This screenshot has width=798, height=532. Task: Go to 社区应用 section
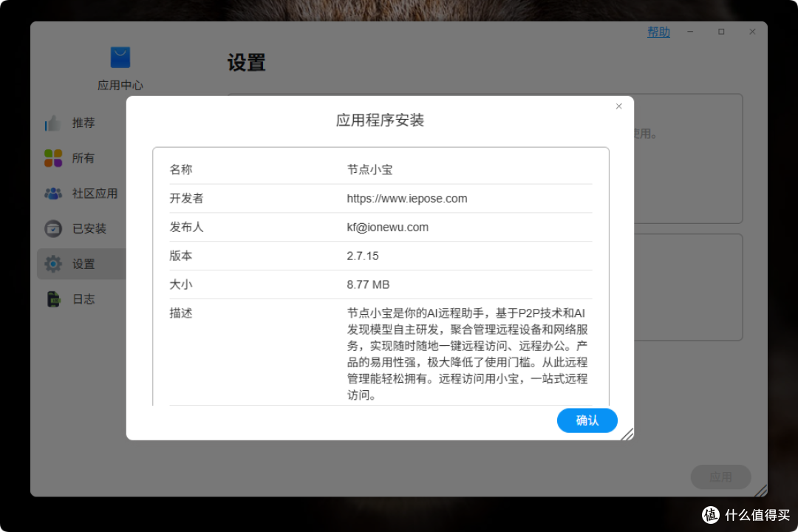[x=81, y=194]
